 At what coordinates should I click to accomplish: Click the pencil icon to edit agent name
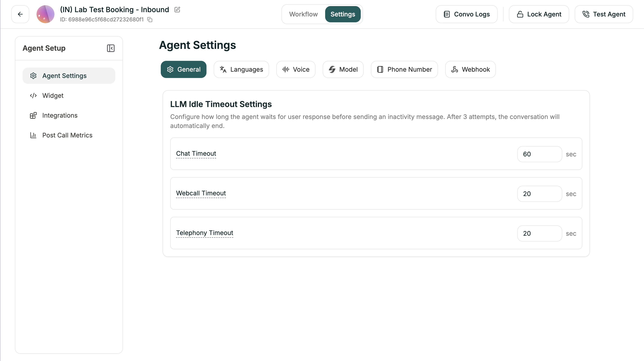tap(177, 10)
